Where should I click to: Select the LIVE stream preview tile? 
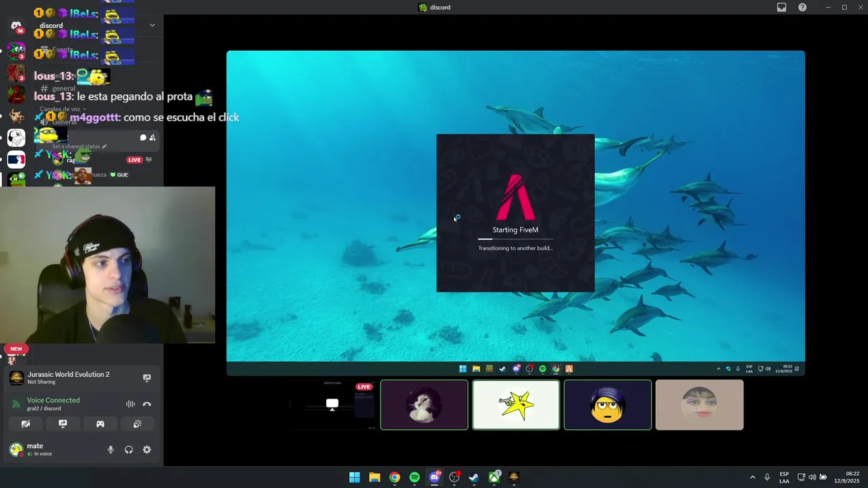pyautogui.click(x=332, y=405)
